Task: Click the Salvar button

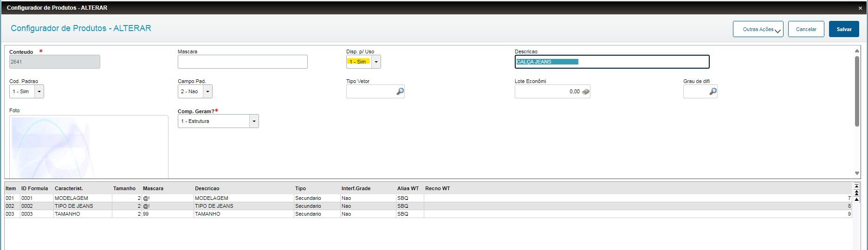Action: click(844, 29)
